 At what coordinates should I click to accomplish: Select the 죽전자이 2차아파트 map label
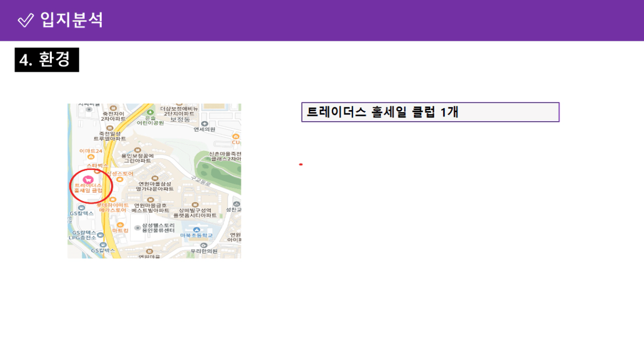pos(113,116)
